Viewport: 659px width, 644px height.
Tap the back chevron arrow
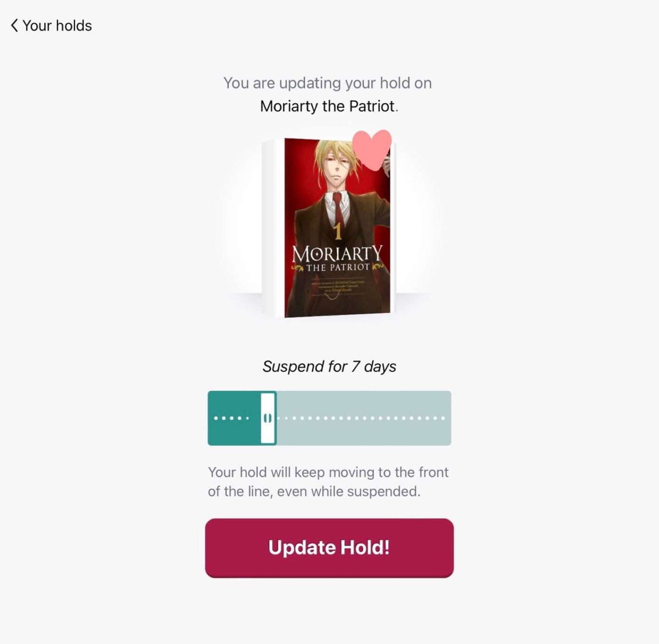tap(15, 25)
